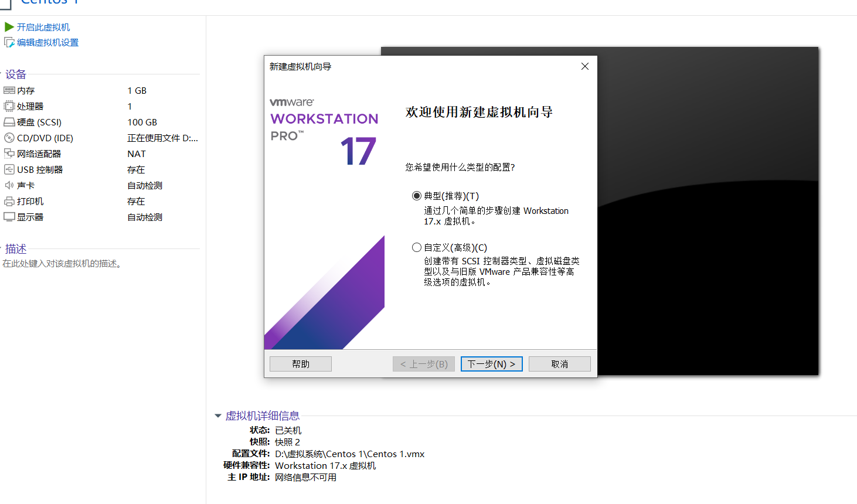Click the printer value 存在
This screenshot has width=857, height=504.
136,201
